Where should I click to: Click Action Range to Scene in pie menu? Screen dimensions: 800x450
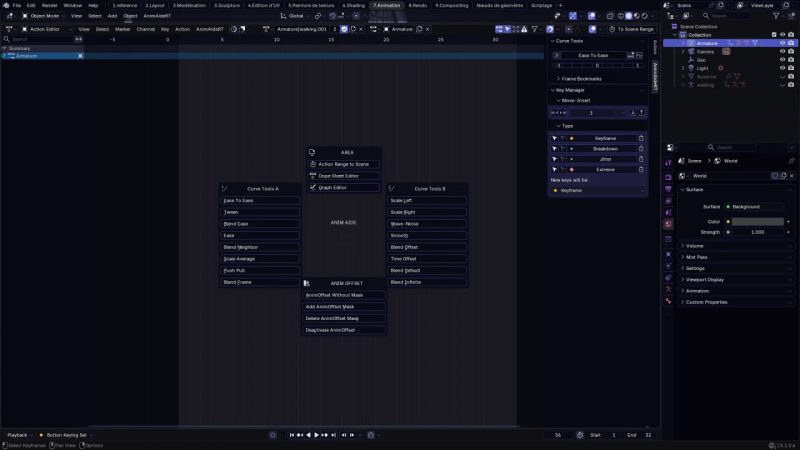(x=343, y=164)
